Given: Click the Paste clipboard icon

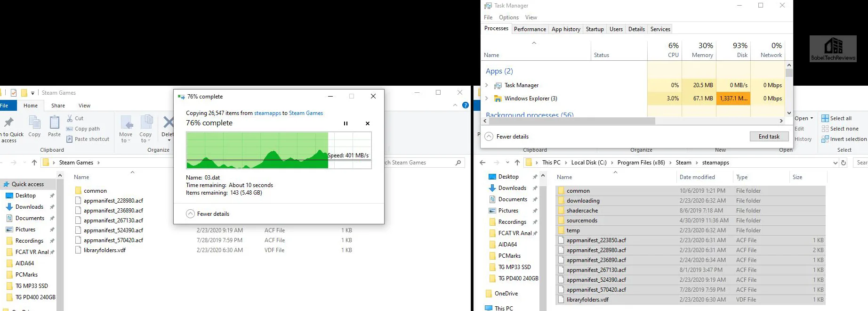Looking at the screenshot, I should click(55, 123).
